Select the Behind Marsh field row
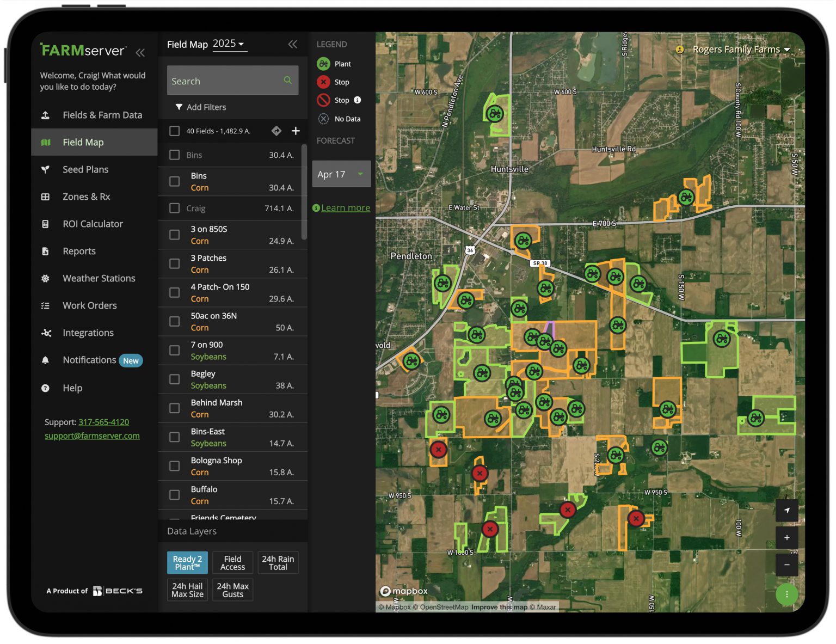This screenshot has height=644, width=836. click(232, 408)
